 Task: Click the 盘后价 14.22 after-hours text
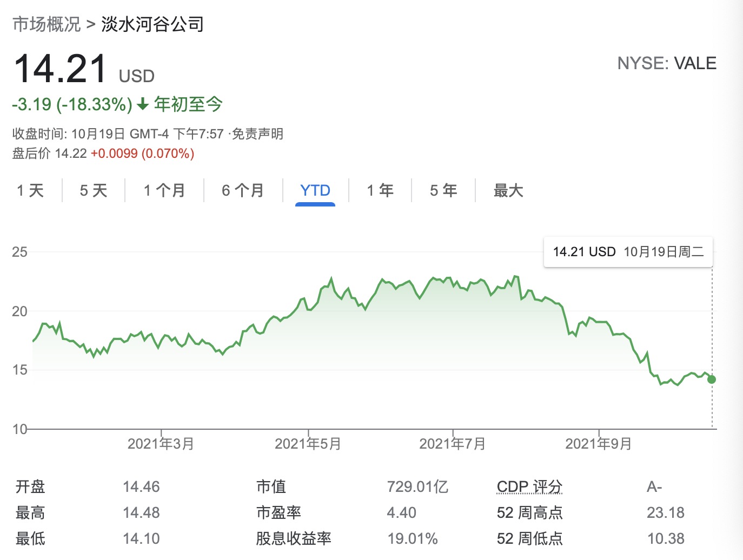tap(50, 154)
